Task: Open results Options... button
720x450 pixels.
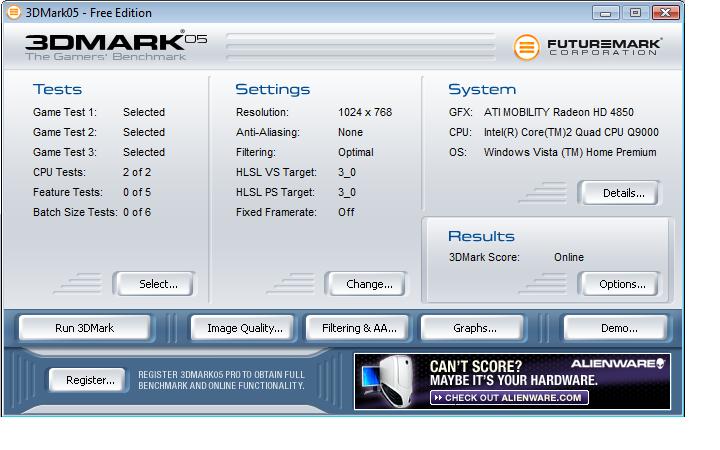Action: click(x=620, y=284)
